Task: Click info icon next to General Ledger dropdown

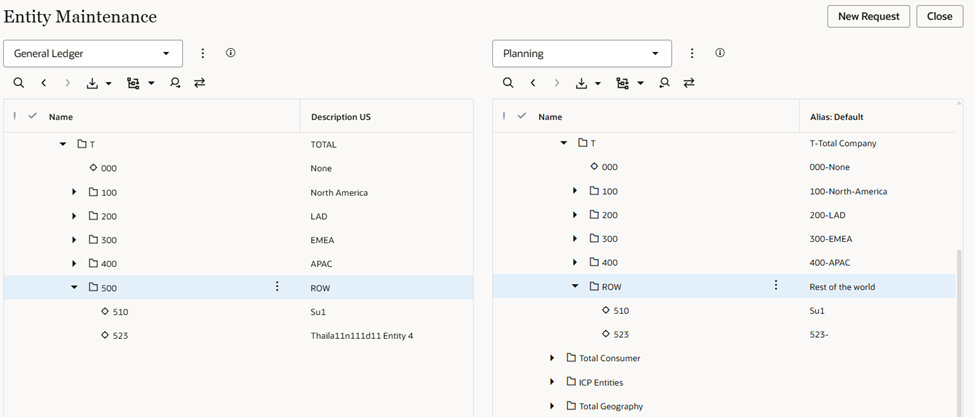Action: [230, 53]
